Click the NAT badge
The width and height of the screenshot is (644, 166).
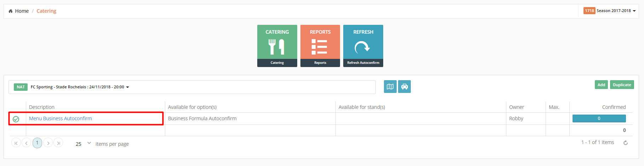tap(21, 87)
